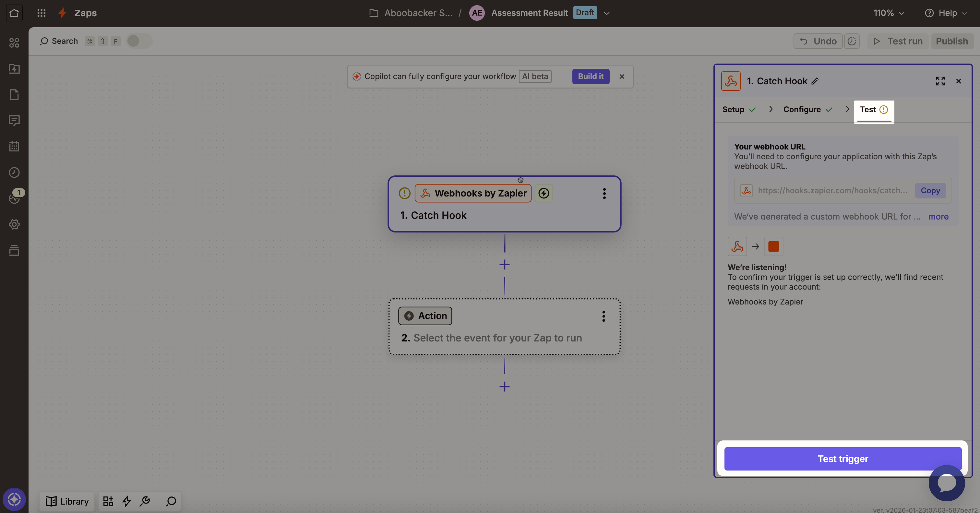Screen dimensions: 980x513
Task: Click the Zap history clock sidebar icon
Action: pos(14,172)
